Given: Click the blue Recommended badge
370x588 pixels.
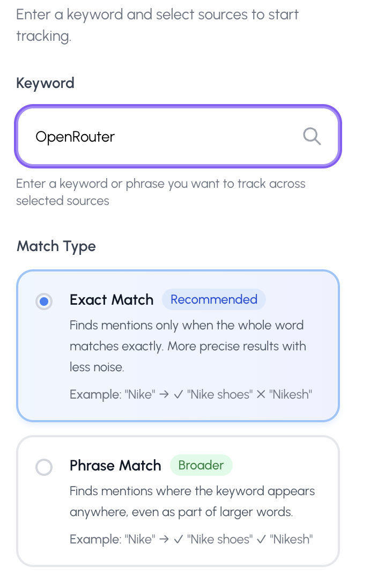Looking at the screenshot, I should click(x=213, y=299).
